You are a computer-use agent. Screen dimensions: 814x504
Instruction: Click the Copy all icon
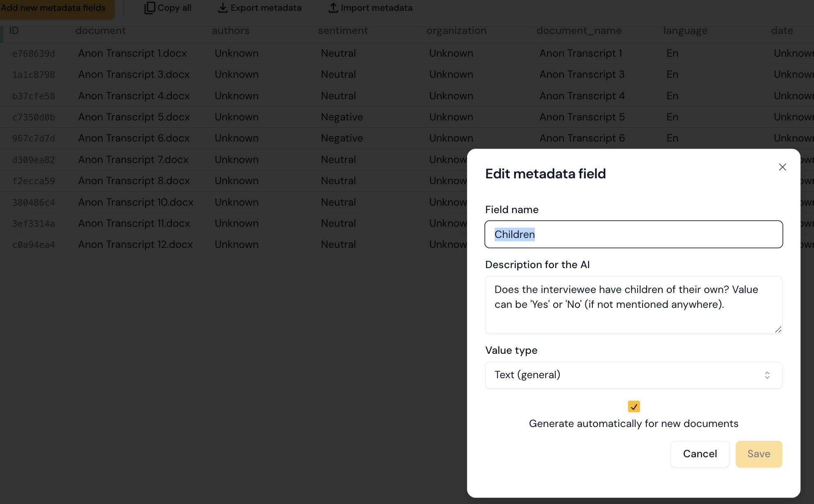(149, 8)
